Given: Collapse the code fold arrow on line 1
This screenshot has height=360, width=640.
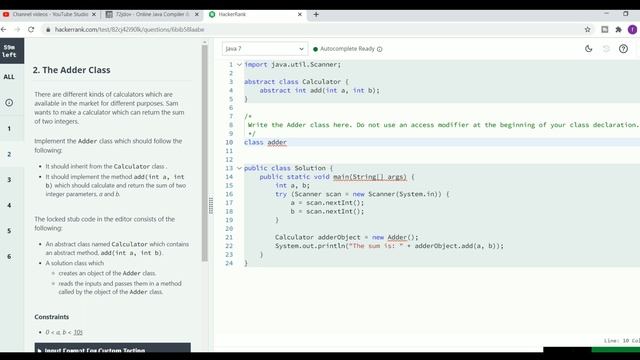Looking at the screenshot, I should [x=240, y=64].
